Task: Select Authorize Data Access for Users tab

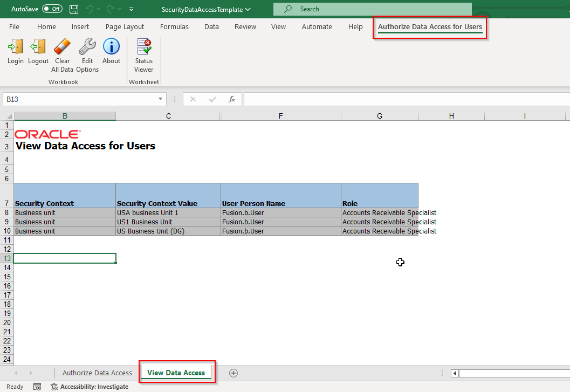Action: 430,26
